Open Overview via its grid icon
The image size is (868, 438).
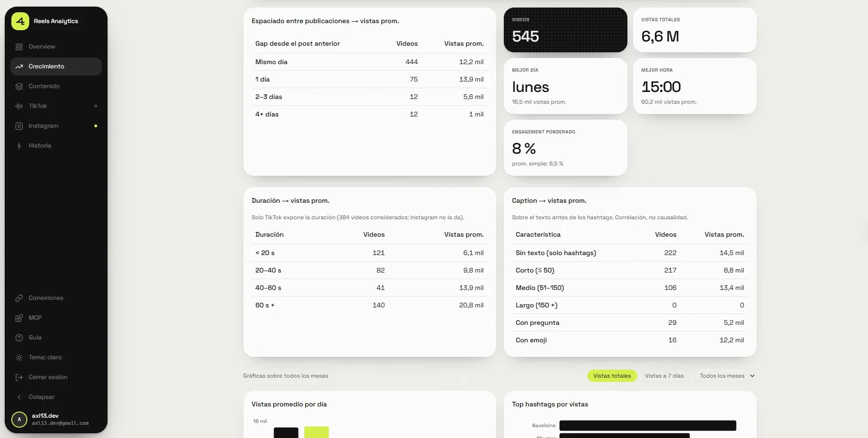(x=19, y=47)
